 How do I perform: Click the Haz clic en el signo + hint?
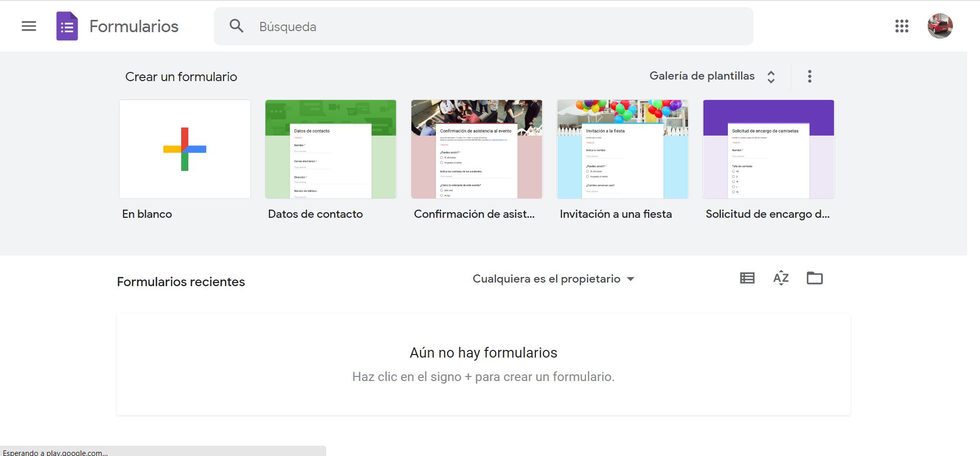[483, 377]
